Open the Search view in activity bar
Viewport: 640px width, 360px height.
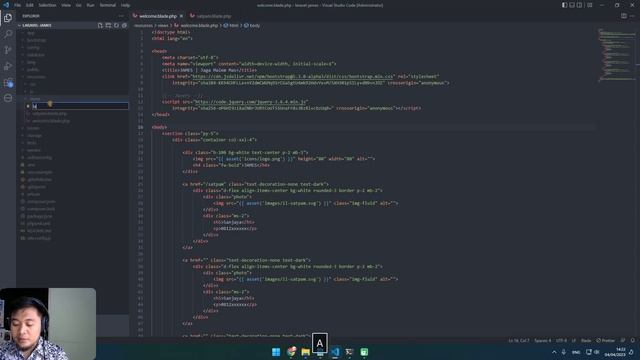pos(8,34)
